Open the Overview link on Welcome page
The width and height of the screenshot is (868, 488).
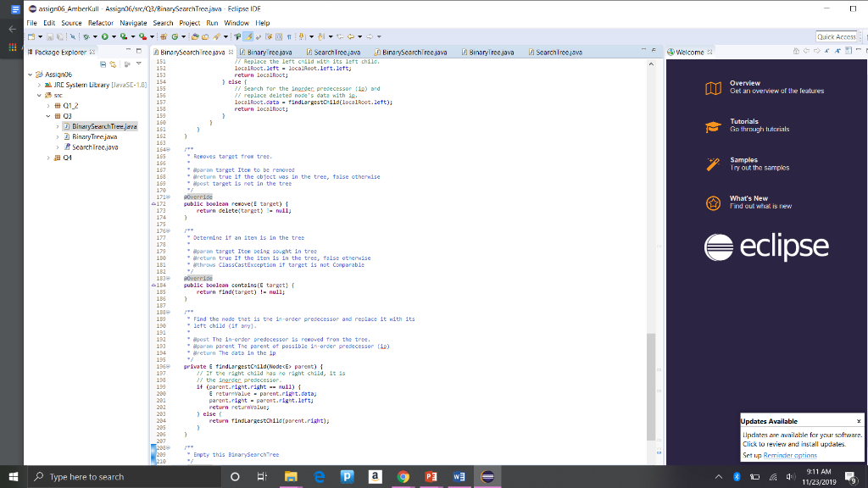point(765,87)
